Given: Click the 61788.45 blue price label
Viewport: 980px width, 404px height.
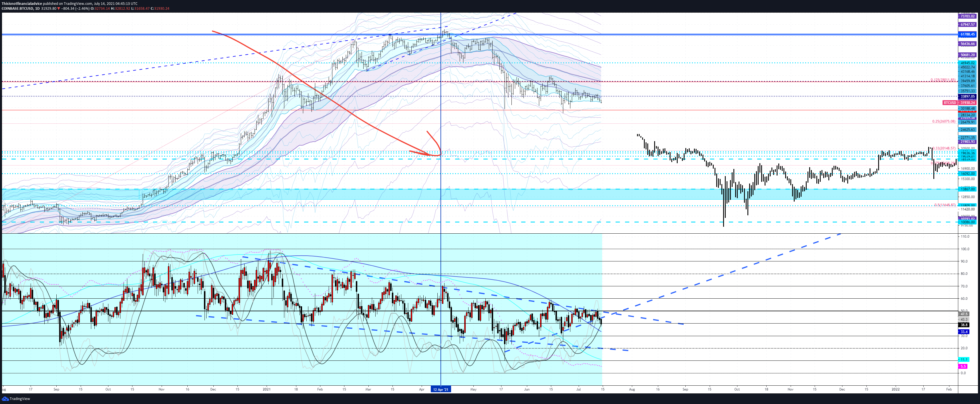Looking at the screenshot, I should coord(968,34).
